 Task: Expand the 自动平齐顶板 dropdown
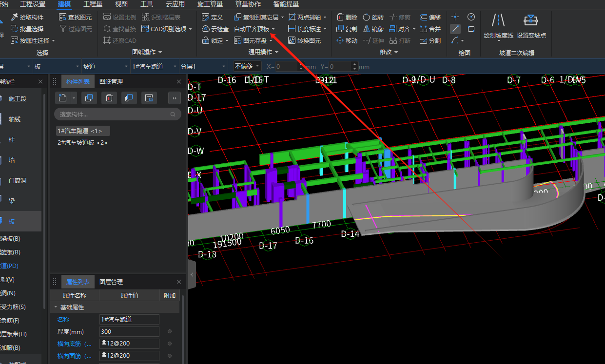click(273, 29)
